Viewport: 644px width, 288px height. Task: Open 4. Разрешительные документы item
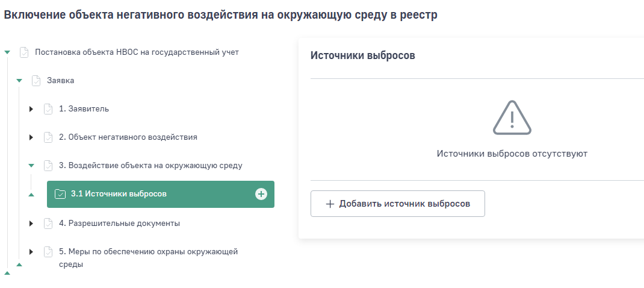pos(119,224)
